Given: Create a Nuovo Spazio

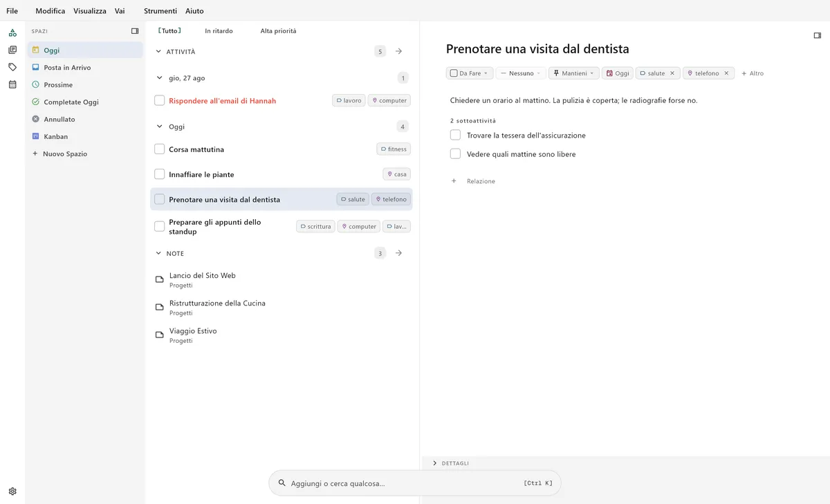Looking at the screenshot, I should pos(85,153).
